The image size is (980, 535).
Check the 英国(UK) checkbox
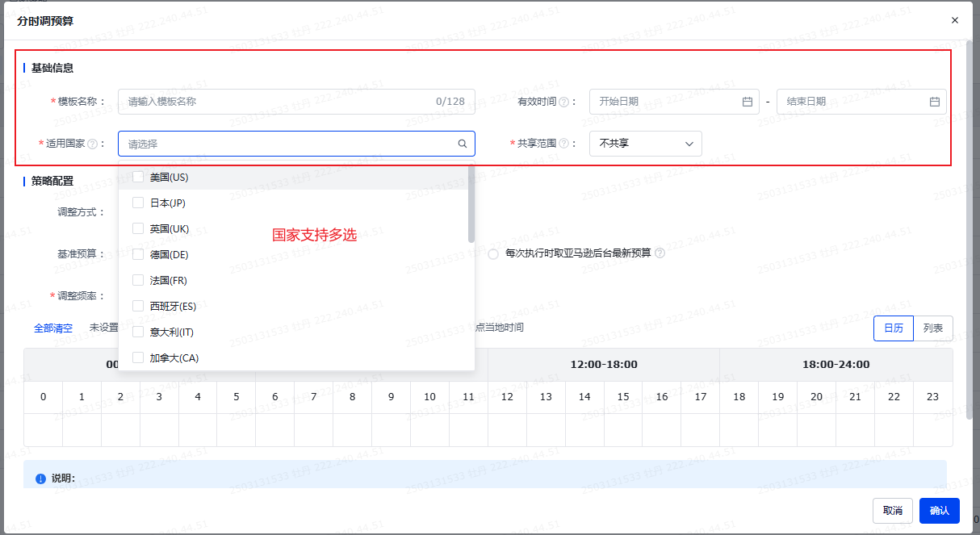click(x=138, y=228)
